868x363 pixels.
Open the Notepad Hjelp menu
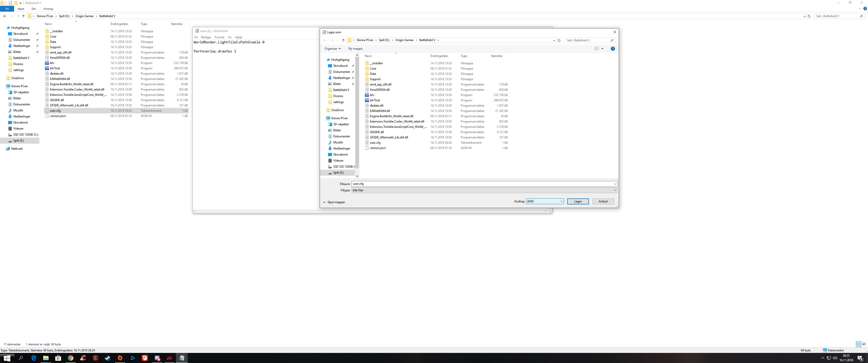238,37
